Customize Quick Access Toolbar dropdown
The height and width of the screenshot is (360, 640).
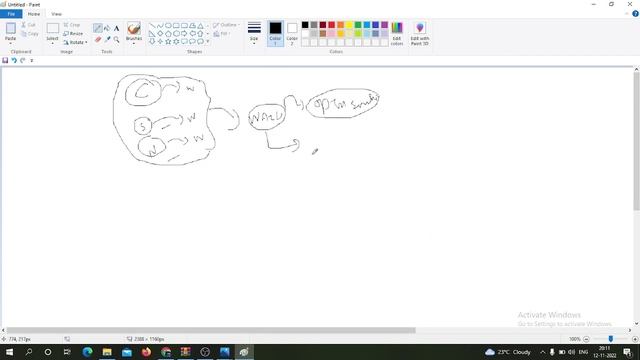coord(32,60)
